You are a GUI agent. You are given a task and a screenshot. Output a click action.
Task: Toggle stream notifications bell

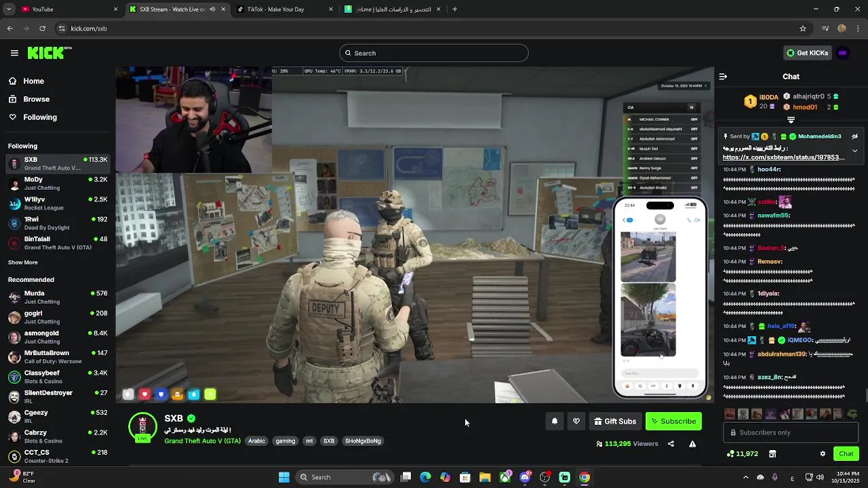pyautogui.click(x=555, y=422)
